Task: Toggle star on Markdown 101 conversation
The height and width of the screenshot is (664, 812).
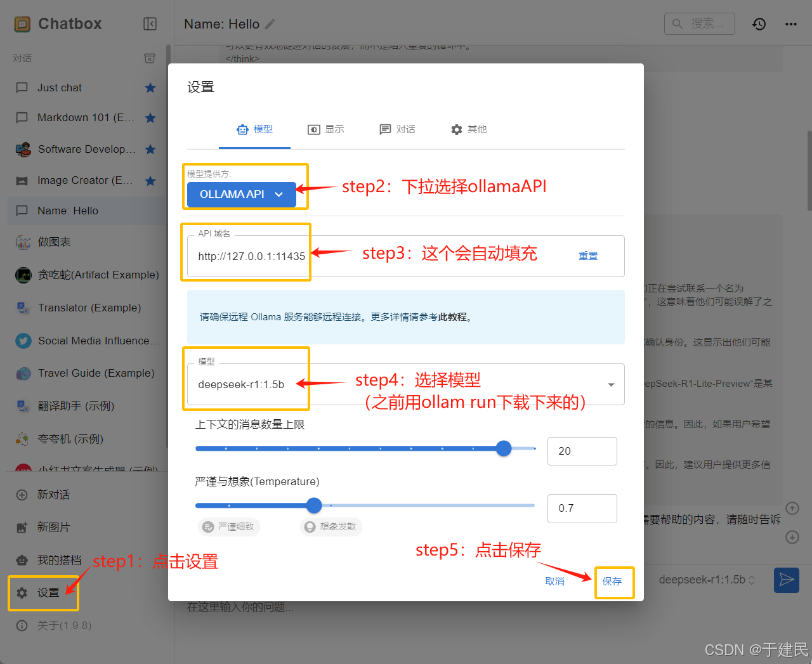Action: coord(150,117)
